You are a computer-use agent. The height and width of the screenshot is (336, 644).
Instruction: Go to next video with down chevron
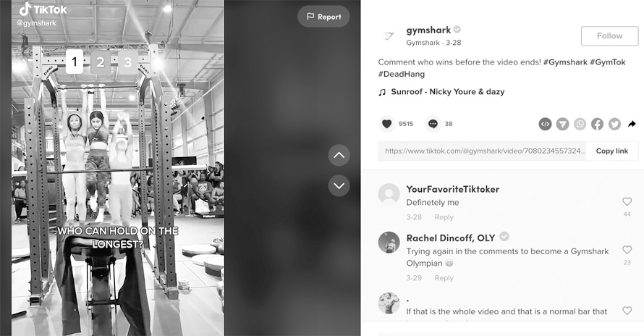tap(339, 186)
